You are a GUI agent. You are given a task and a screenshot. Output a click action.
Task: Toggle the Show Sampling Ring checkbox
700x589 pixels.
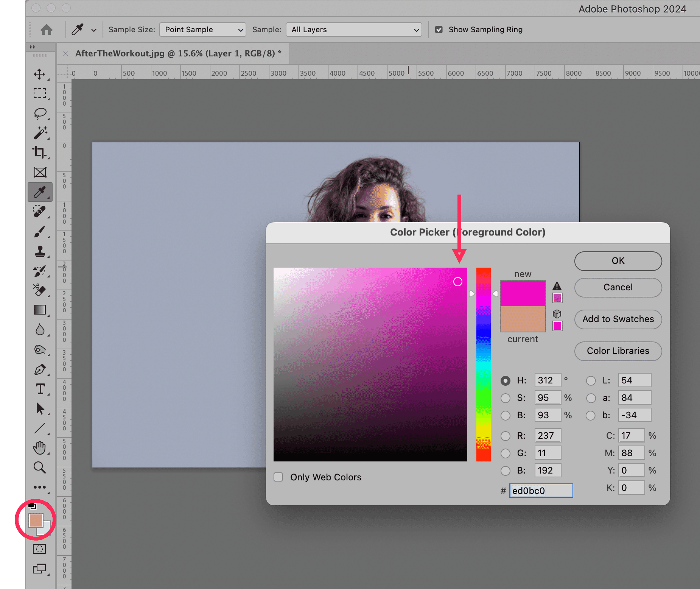pyautogui.click(x=439, y=30)
